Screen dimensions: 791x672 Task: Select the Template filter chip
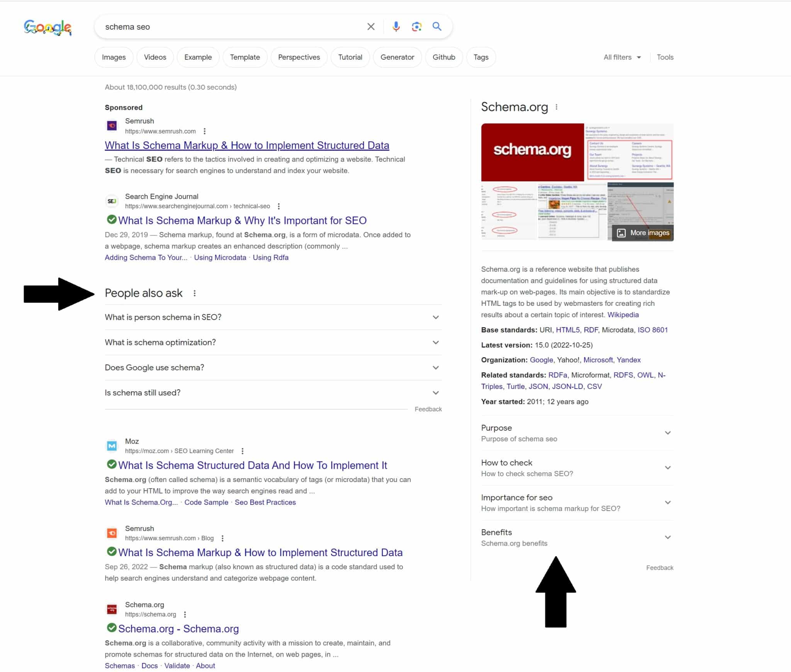click(245, 57)
